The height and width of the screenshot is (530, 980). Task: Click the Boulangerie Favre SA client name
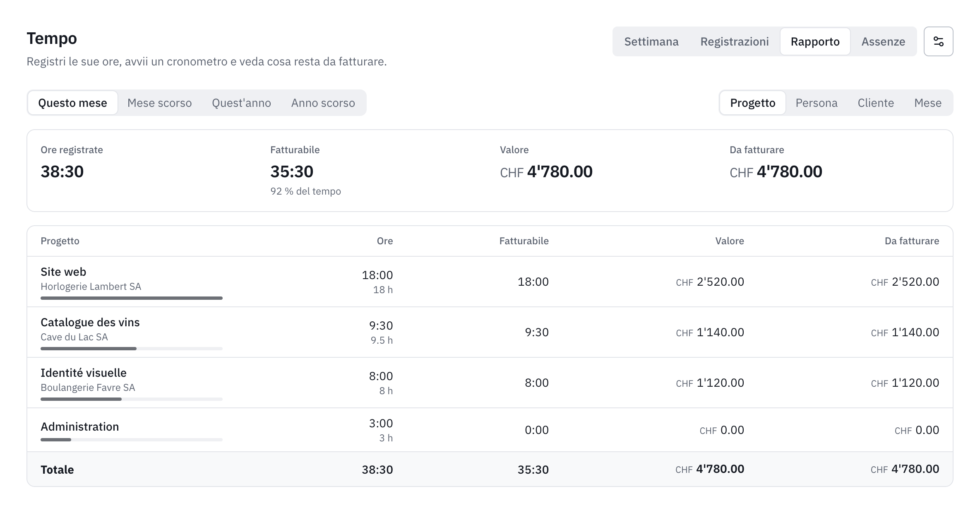pyautogui.click(x=88, y=388)
